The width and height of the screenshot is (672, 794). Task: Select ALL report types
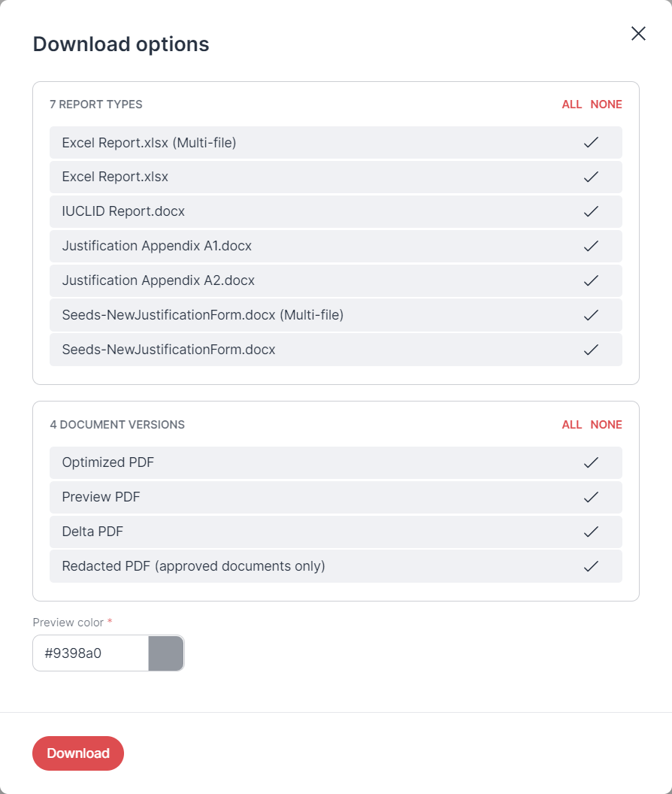pos(572,105)
